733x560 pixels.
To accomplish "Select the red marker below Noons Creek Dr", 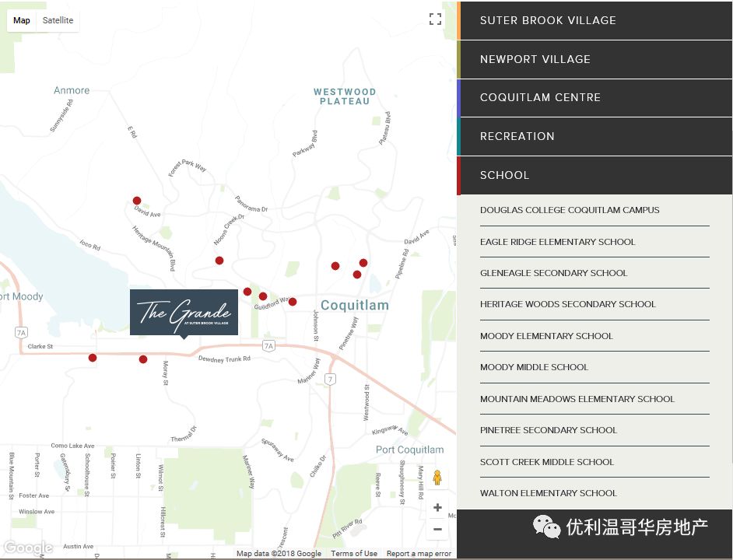I will 219,261.
